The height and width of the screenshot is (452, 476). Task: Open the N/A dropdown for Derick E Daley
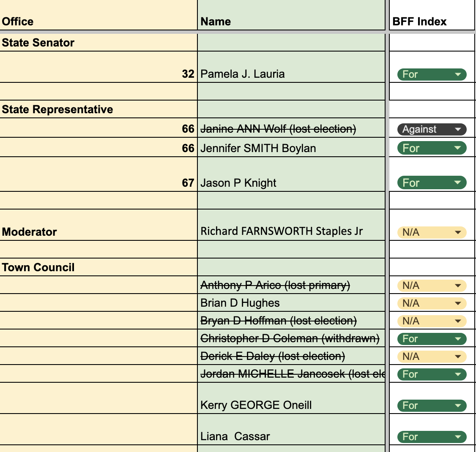432,357
